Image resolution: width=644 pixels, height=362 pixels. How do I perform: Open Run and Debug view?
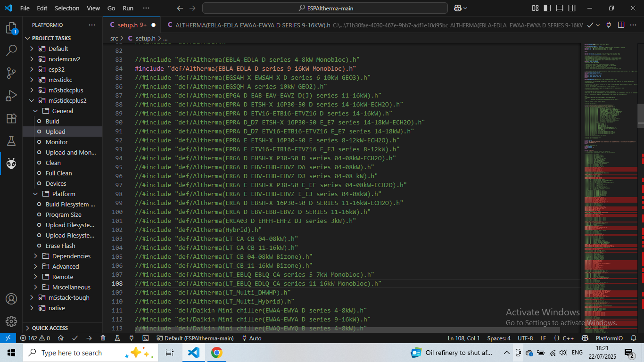pyautogui.click(x=11, y=96)
